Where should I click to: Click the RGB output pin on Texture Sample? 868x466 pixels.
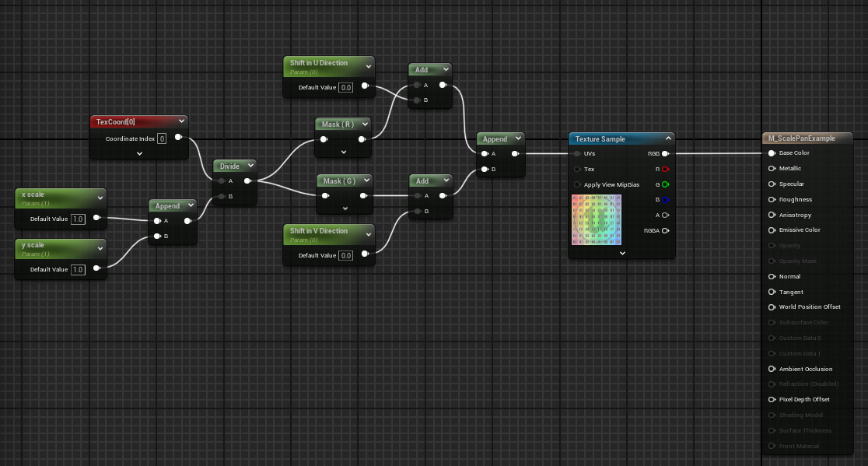click(x=665, y=154)
